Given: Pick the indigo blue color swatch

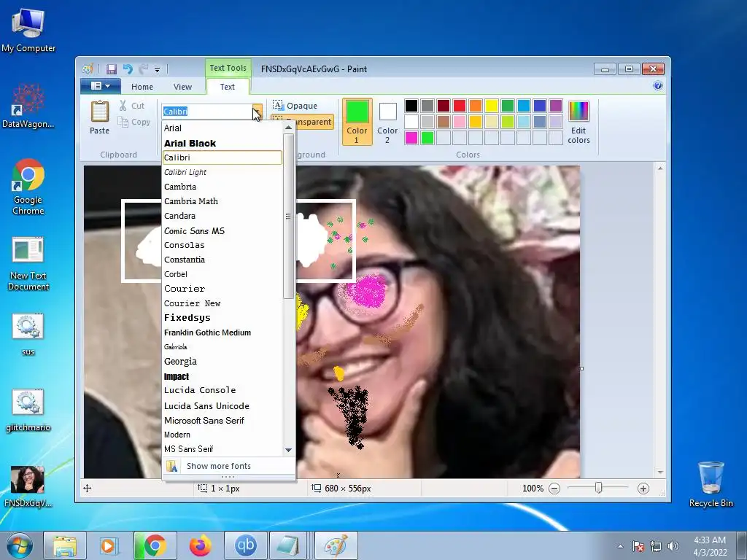Looking at the screenshot, I should 540,106.
